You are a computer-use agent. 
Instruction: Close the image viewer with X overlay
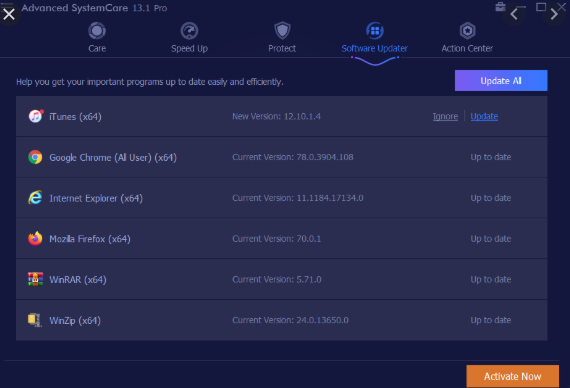point(9,14)
